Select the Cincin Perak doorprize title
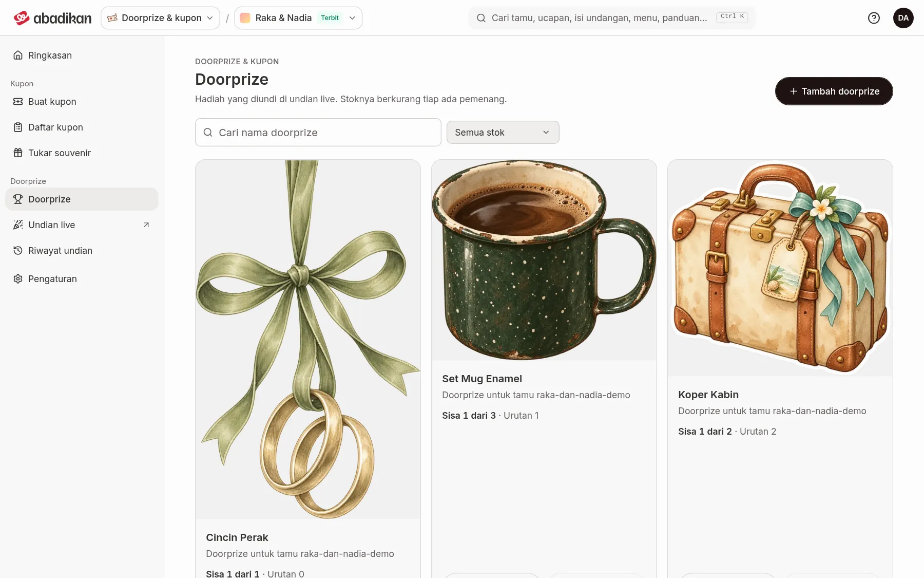924x578 pixels. click(237, 537)
